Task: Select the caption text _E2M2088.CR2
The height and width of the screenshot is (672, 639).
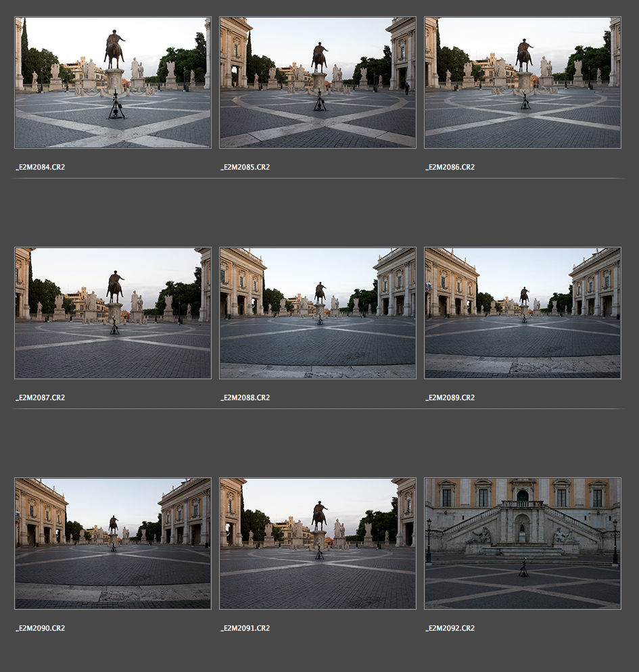Action: pyautogui.click(x=245, y=398)
